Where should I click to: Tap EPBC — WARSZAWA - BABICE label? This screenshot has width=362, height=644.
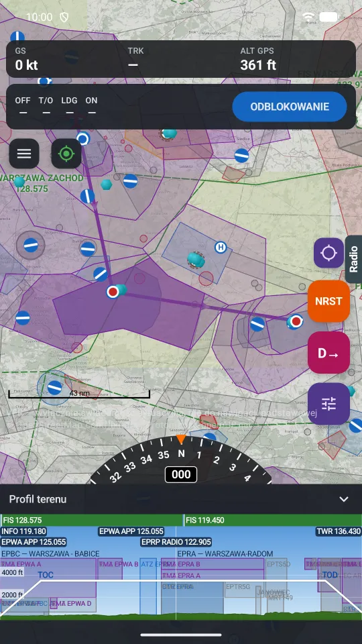tap(50, 553)
